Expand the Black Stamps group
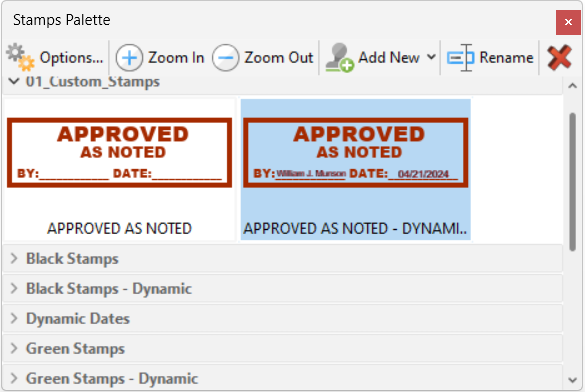 pyautogui.click(x=14, y=258)
